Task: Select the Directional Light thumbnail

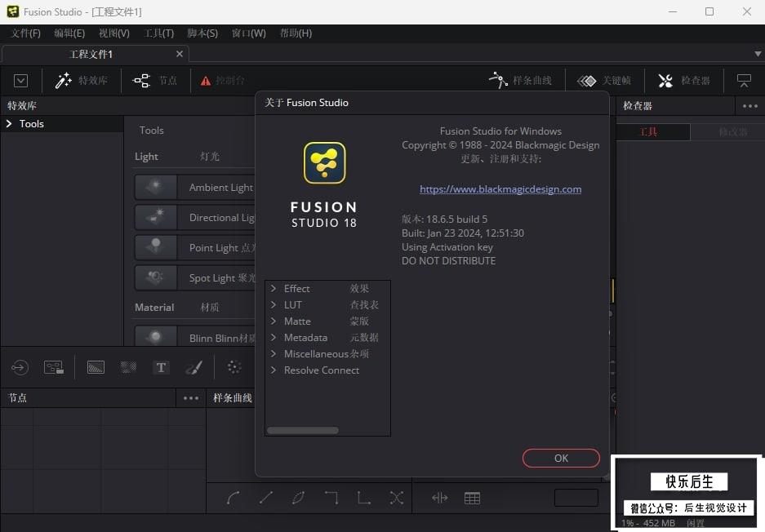Action: [156, 218]
